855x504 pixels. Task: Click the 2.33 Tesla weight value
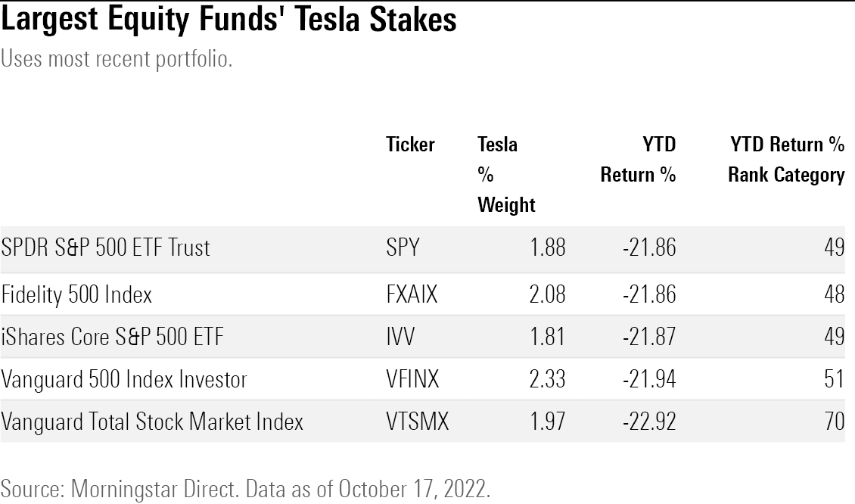[546, 378]
